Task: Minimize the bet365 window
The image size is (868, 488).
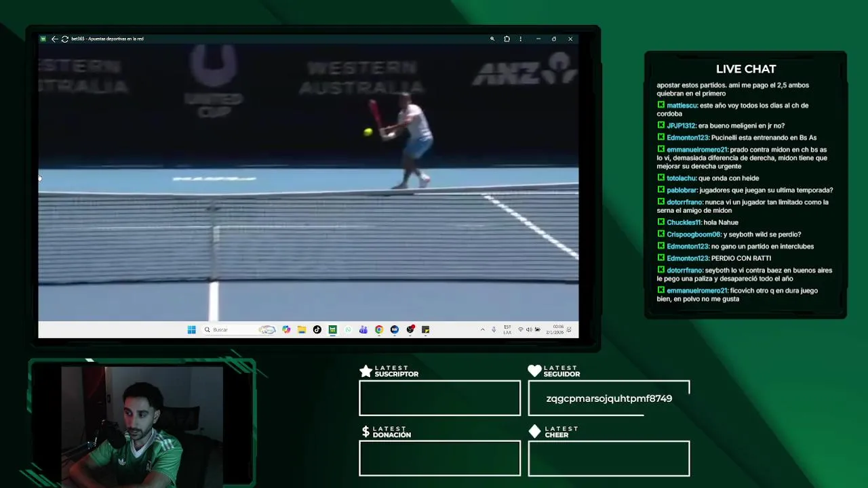Action: click(538, 39)
